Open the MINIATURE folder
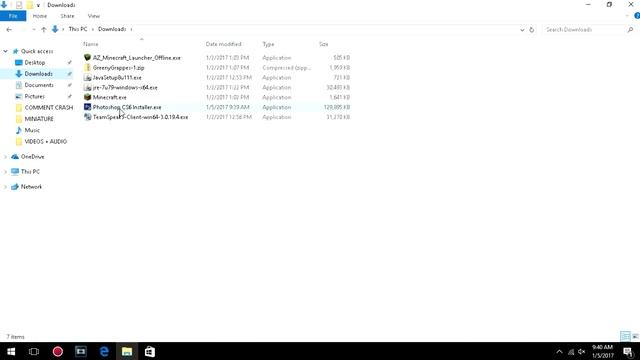This screenshot has width=640, height=360. tap(39, 119)
